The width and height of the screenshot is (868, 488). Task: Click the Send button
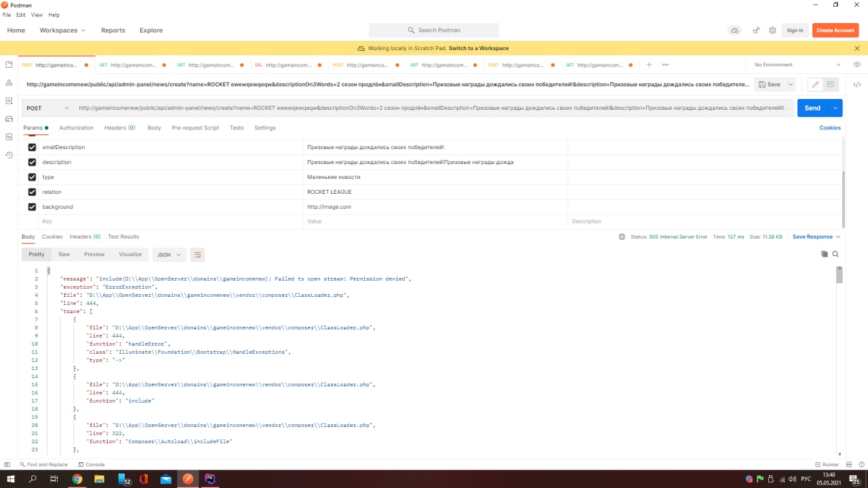(812, 108)
